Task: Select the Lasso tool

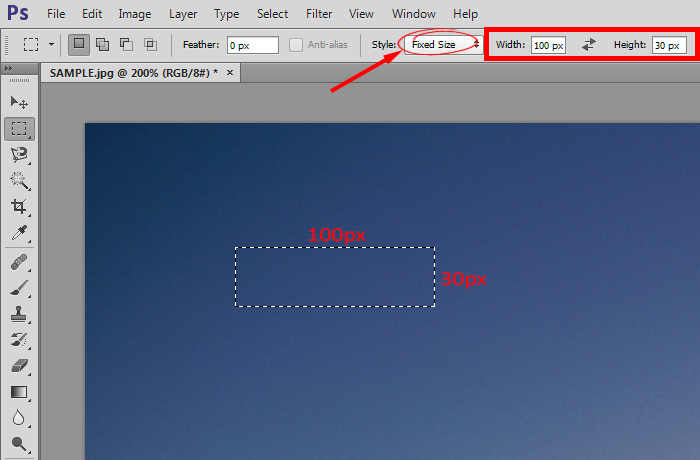Action: [x=19, y=155]
